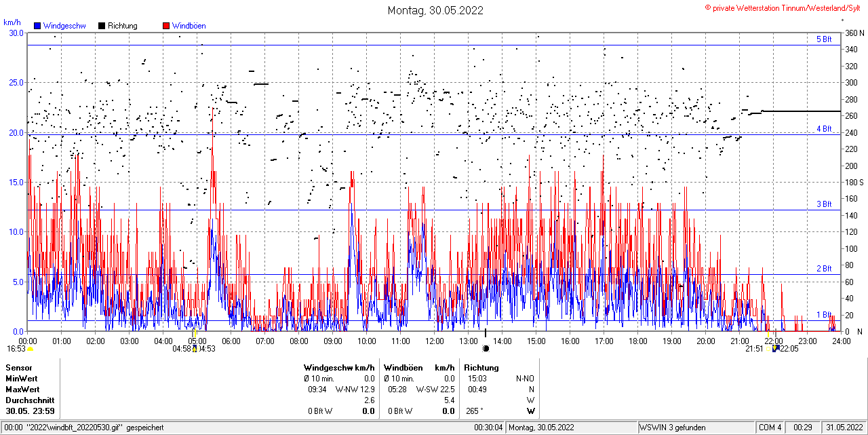
Task: Click the 3 Bft line label
Action: click(x=824, y=204)
